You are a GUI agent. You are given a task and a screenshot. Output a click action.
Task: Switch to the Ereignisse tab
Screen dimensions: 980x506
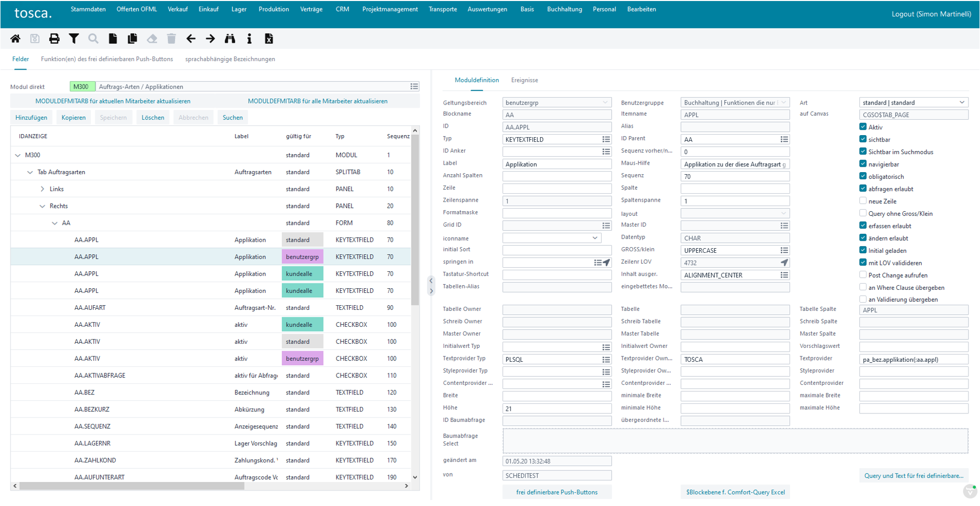click(x=524, y=80)
